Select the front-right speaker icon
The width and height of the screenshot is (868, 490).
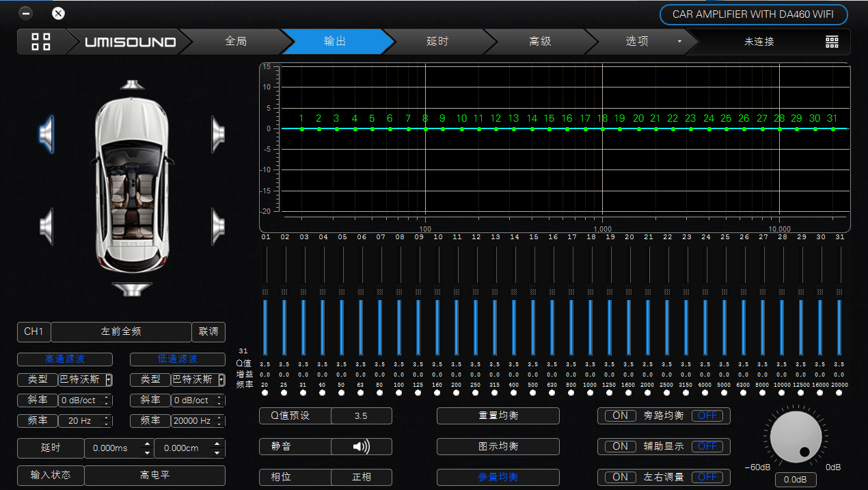coord(218,134)
